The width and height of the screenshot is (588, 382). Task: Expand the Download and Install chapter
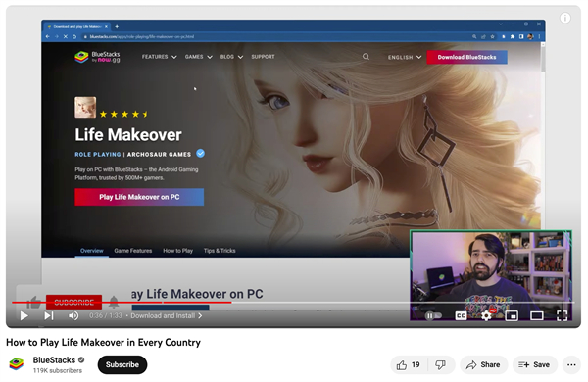click(x=167, y=316)
